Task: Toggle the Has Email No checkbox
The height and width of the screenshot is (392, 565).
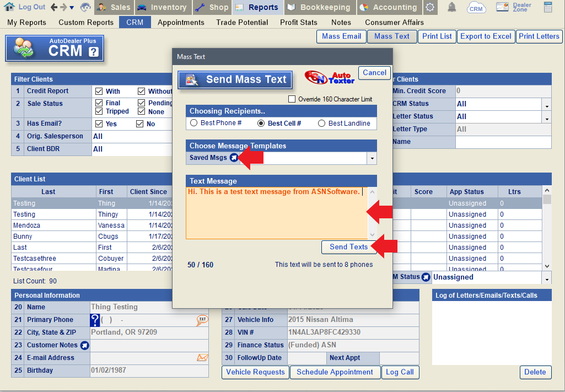Action: [140, 124]
